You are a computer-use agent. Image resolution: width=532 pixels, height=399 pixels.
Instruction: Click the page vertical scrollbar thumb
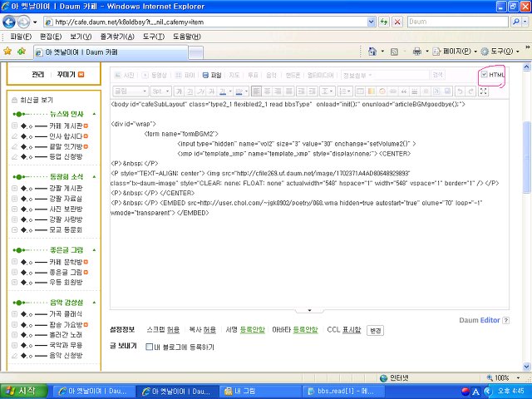526,157
